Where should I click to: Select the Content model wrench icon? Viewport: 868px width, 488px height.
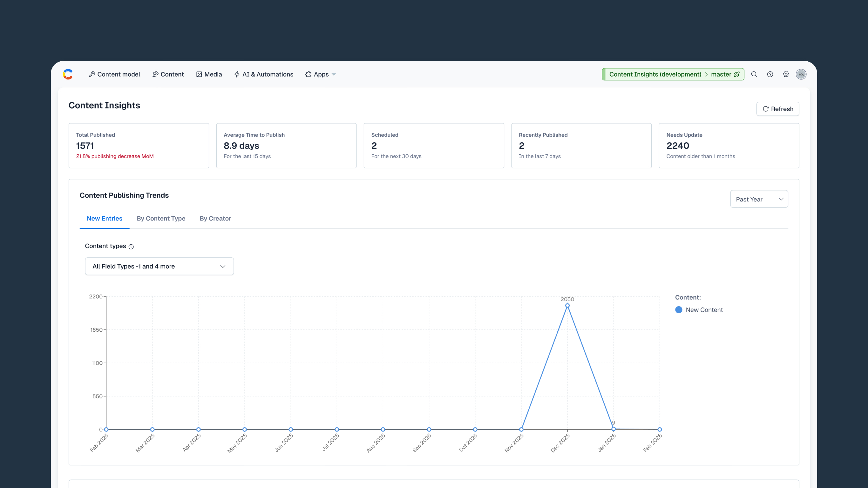[92, 74]
